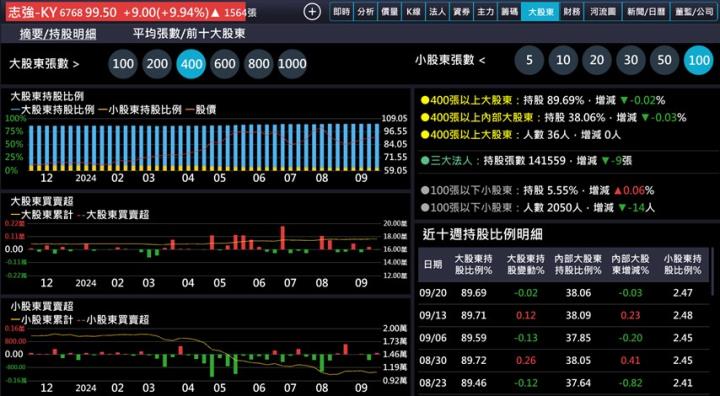Viewport: 720px width, 396px height.
Task: Click the 400張以上內部大股東 holdings line
Action: pyautogui.click(x=553, y=118)
